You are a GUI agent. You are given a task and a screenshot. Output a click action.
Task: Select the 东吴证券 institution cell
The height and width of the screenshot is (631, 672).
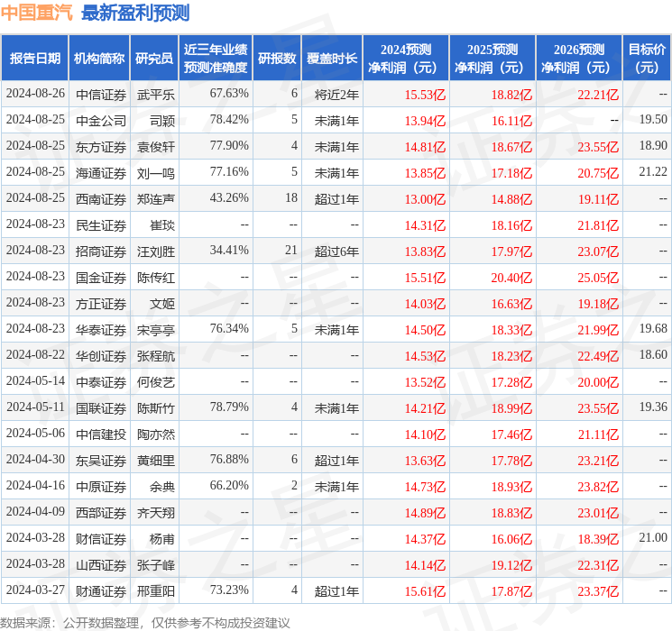[101, 460]
